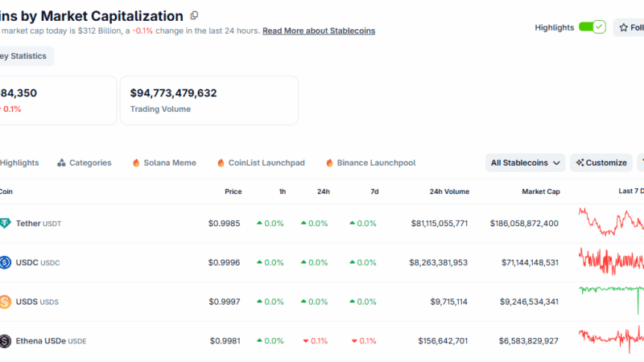This screenshot has height=362, width=644.
Task: Open Ethena USDe's 7-day sparkline chart
Action: tap(611, 339)
